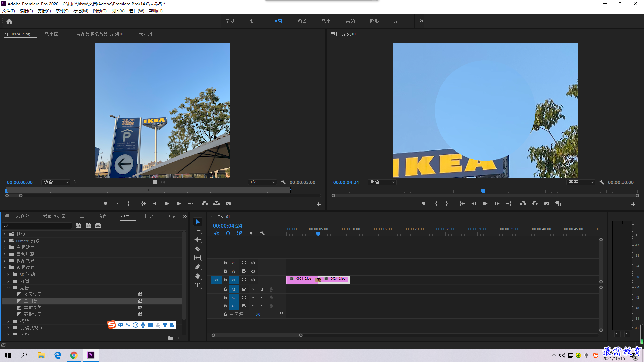
Task: Open Comparison View in Program monitor
Action: pos(558,204)
